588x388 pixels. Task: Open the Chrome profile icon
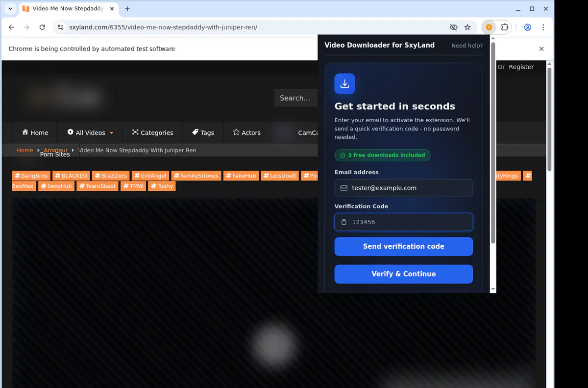528,27
